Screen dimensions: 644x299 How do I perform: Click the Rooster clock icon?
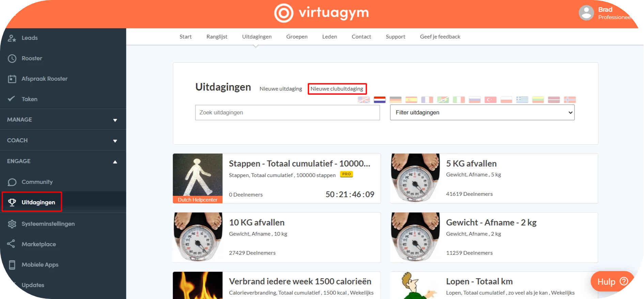click(x=12, y=59)
